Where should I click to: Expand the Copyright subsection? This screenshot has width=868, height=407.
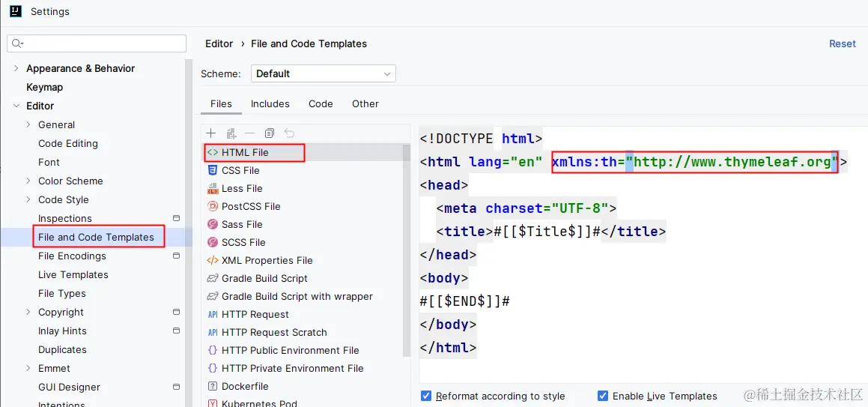pyautogui.click(x=28, y=312)
